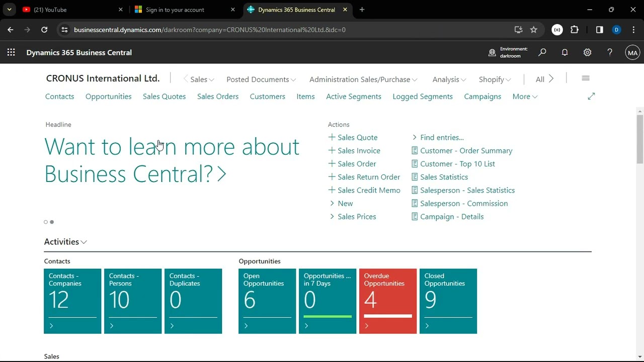Click the search magnifier in Business Central header
The image size is (644, 362).
click(x=542, y=52)
